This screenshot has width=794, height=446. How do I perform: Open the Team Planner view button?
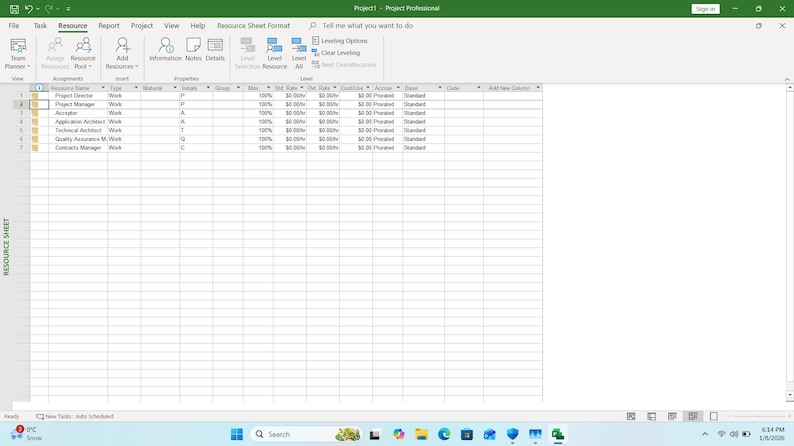18,53
